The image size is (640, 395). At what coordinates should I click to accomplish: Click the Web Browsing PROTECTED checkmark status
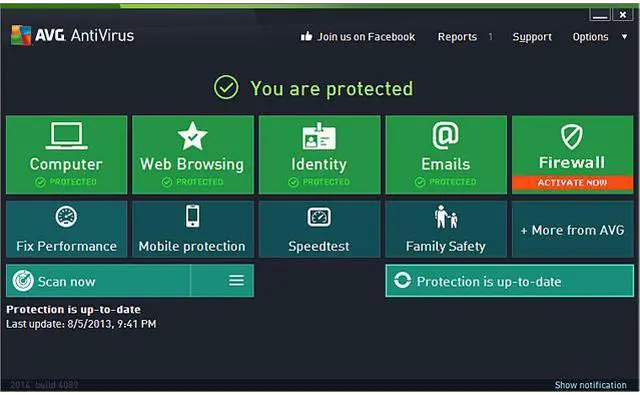click(x=192, y=182)
